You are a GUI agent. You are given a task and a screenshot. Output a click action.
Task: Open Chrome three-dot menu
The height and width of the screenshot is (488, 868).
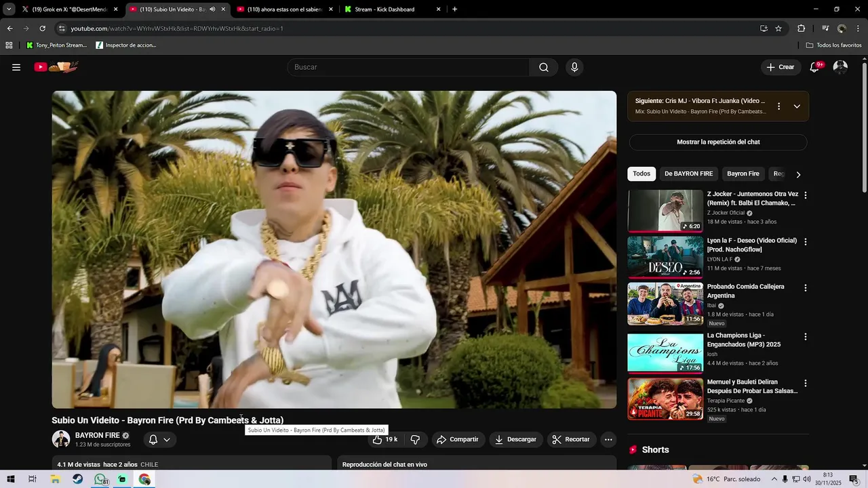point(859,28)
